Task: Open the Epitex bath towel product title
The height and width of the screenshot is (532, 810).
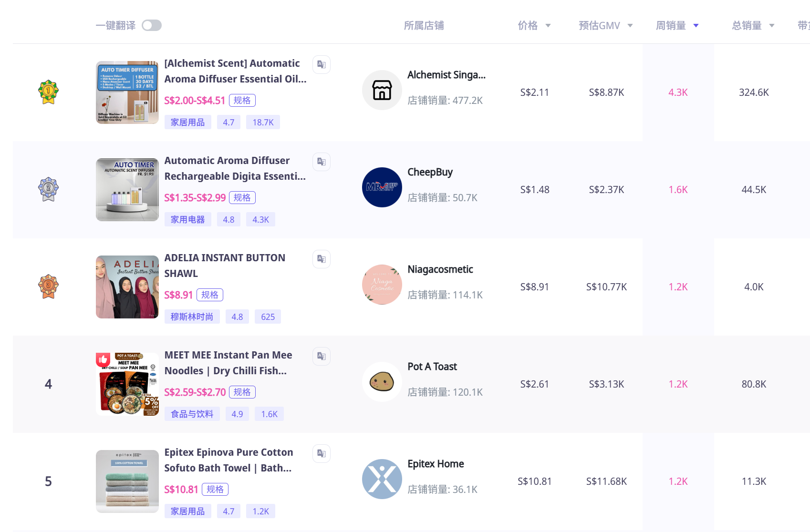Action: click(x=228, y=460)
